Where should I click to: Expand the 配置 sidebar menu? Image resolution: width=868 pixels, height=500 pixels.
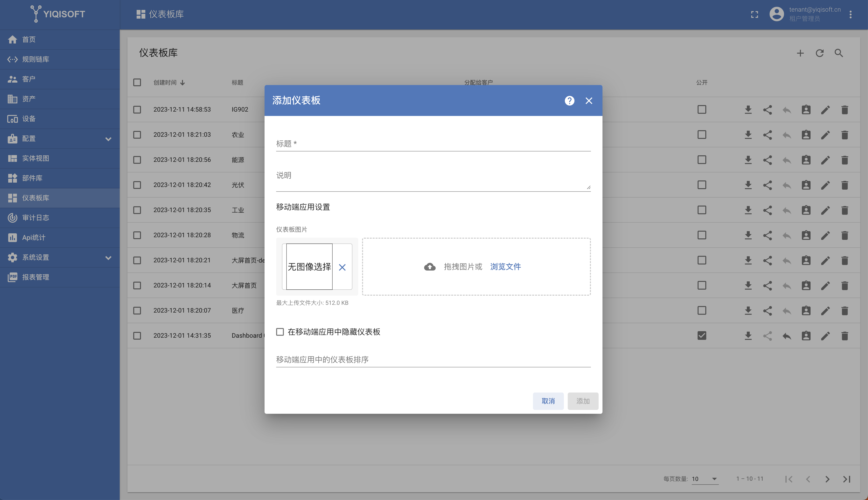point(108,139)
